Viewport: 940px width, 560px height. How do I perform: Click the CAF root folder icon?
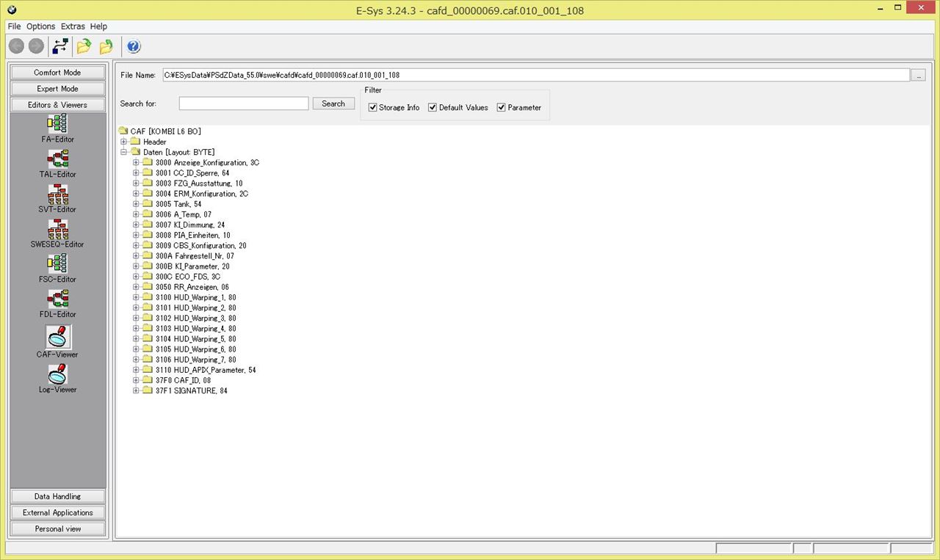coord(123,131)
